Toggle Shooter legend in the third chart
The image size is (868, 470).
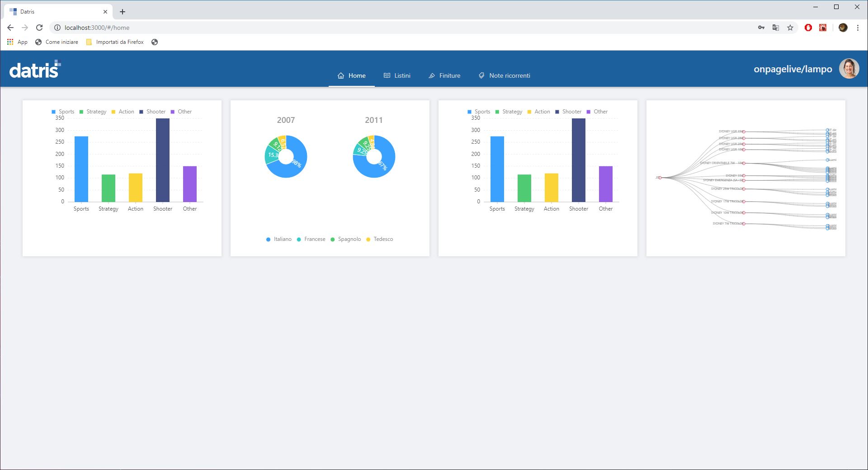tap(568, 112)
